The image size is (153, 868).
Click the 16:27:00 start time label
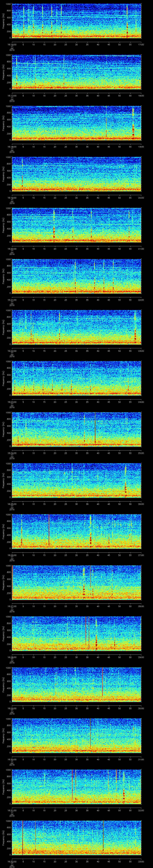12,606
